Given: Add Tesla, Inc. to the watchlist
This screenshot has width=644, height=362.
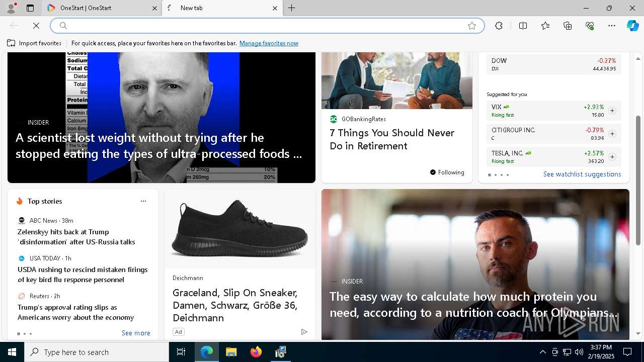Looking at the screenshot, I should click(612, 157).
